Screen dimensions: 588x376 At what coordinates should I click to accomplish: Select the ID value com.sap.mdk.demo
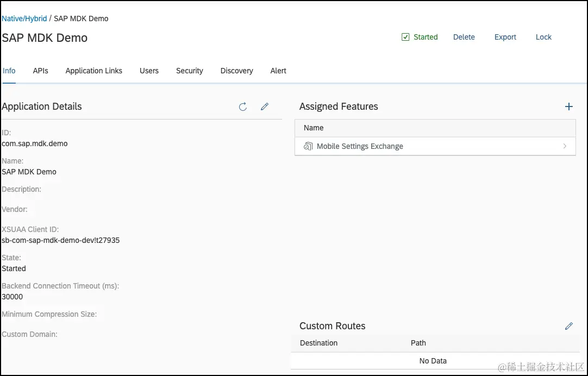[34, 143]
